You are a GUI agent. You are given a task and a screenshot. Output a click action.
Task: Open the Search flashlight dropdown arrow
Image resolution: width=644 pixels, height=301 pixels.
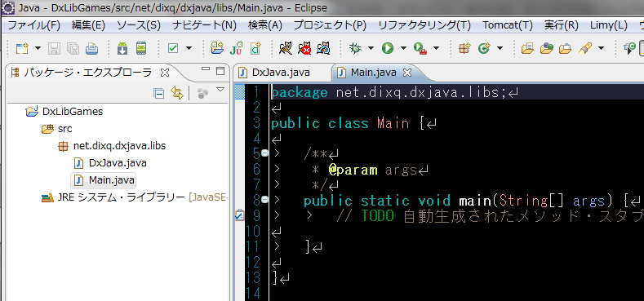click(602, 48)
